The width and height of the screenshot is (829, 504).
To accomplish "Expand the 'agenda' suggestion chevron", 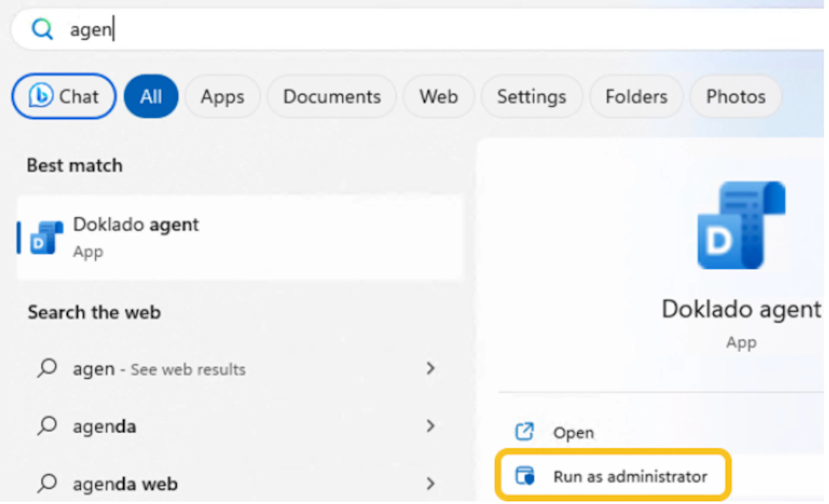I will click(431, 426).
